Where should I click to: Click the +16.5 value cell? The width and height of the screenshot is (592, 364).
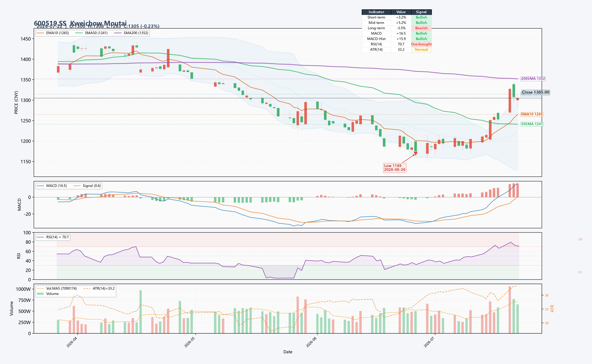tap(401, 34)
